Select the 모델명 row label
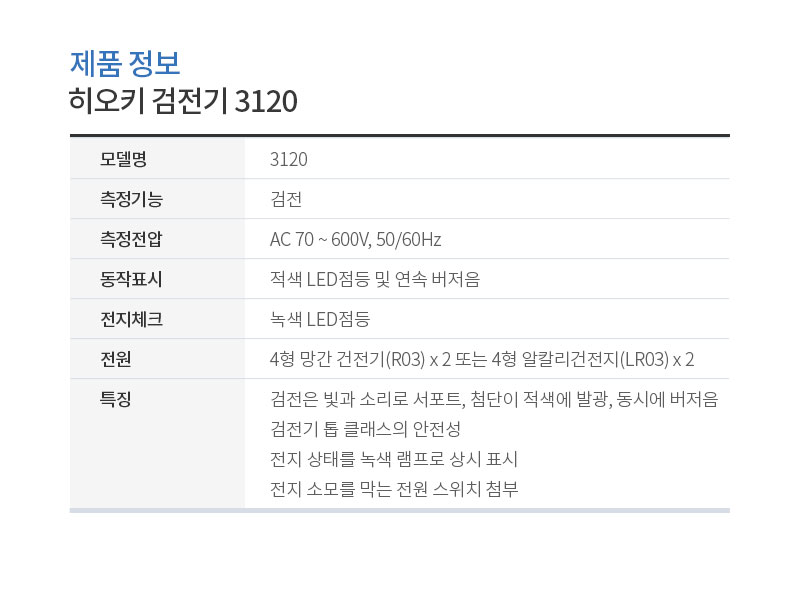This screenshot has width=800, height=595. pyautogui.click(x=123, y=159)
